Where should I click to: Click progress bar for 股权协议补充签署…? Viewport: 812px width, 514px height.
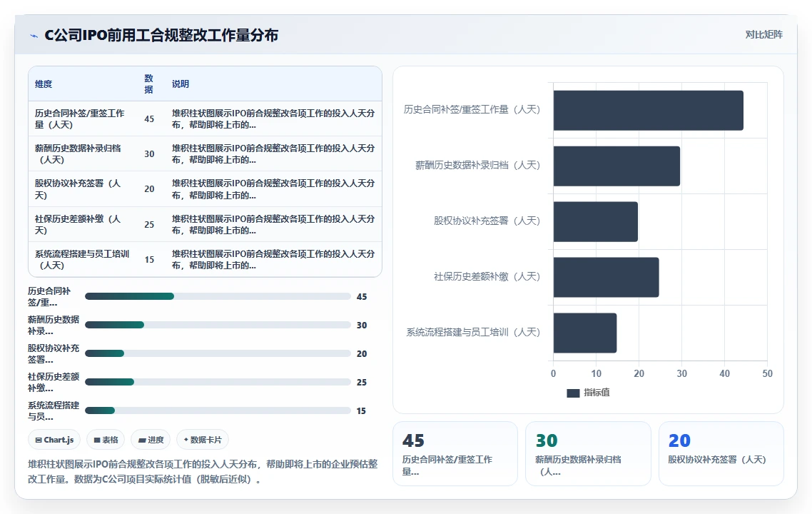point(218,353)
